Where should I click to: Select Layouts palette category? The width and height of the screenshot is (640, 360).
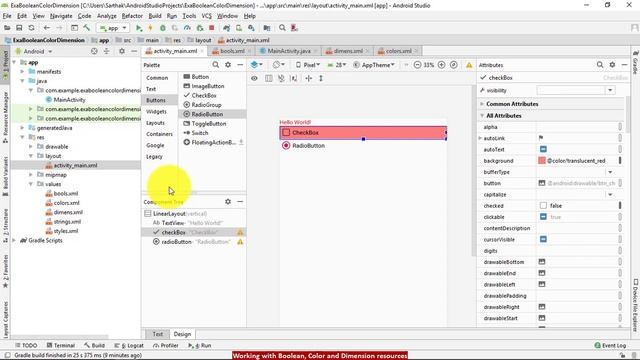pos(156,123)
